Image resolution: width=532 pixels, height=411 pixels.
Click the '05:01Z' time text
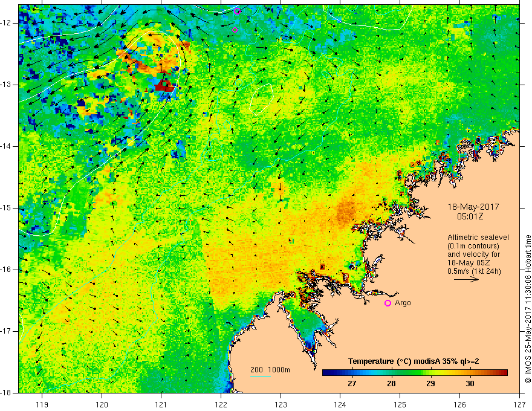(x=470, y=216)
